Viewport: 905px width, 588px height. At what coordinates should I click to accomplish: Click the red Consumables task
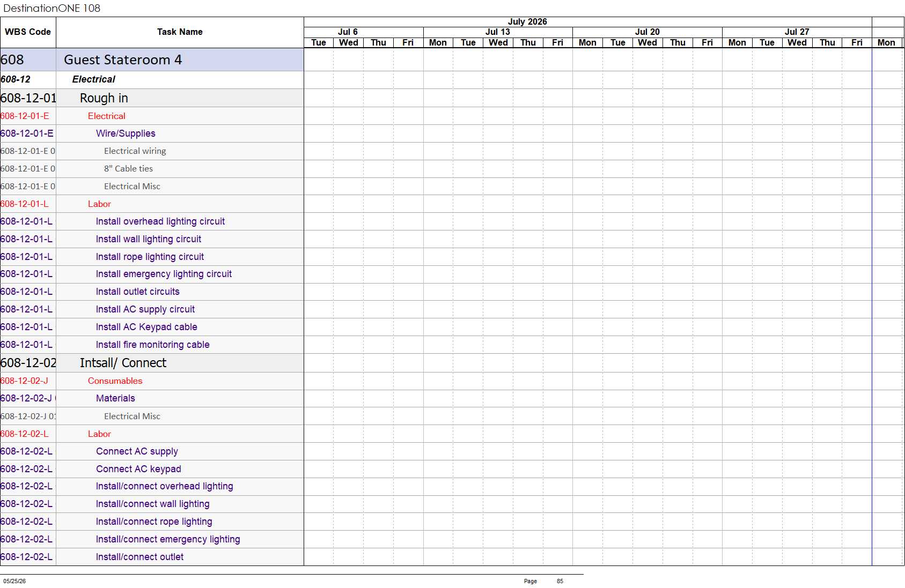pyautogui.click(x=152, y=381)
